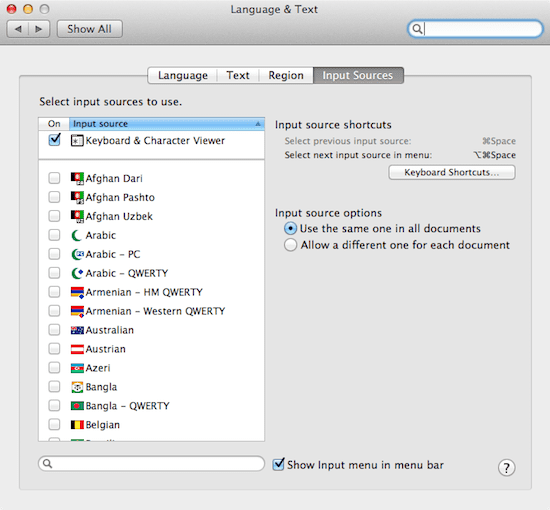Go back with the left arrow button
550x510 pixels.
pos(18,29)
